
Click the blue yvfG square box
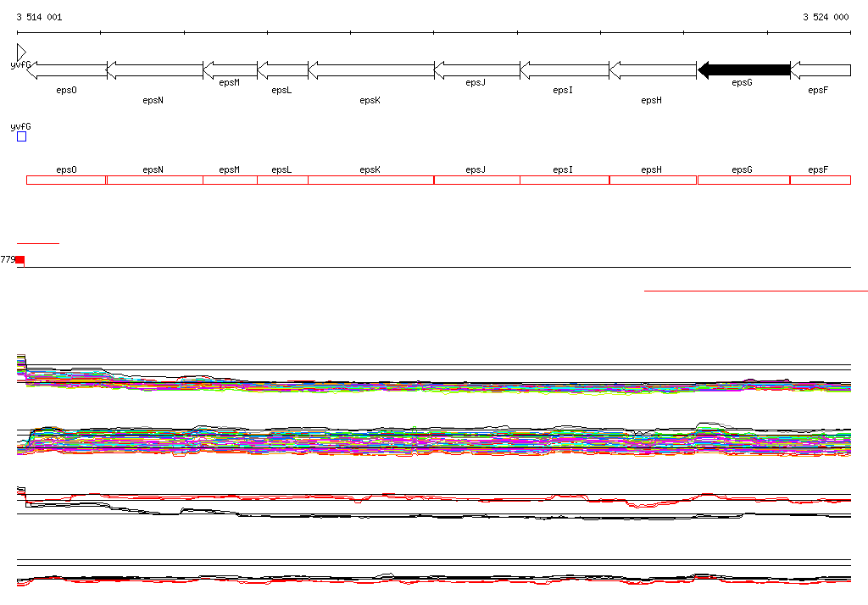click(x=21, y=136)
